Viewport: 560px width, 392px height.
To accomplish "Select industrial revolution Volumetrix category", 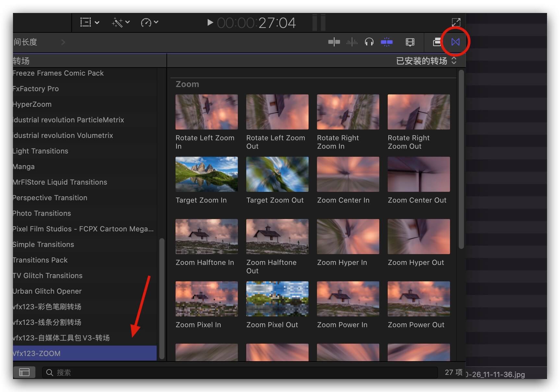I will (85, 135).
